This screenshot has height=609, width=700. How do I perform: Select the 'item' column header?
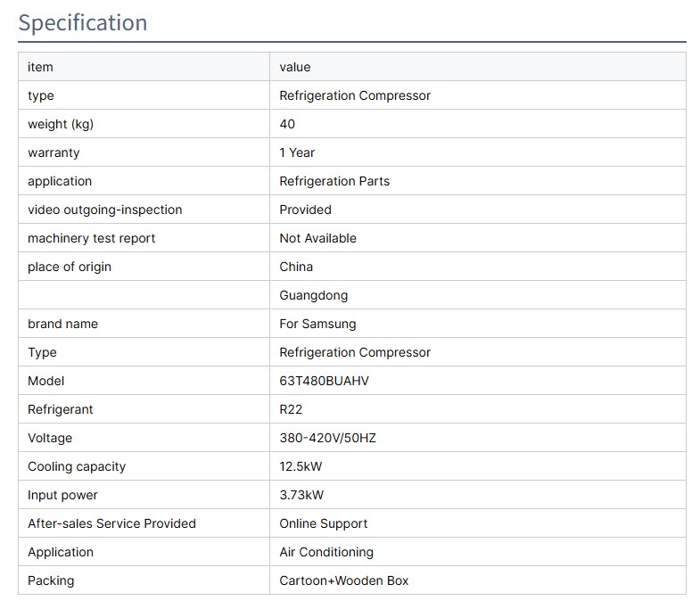40,67
